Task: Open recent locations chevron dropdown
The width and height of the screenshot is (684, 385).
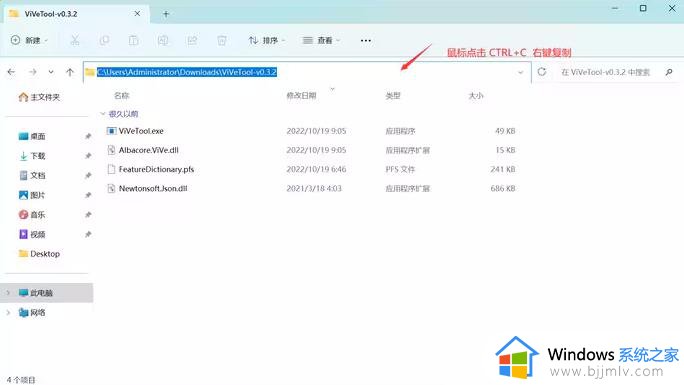Action: click(51, 72)
